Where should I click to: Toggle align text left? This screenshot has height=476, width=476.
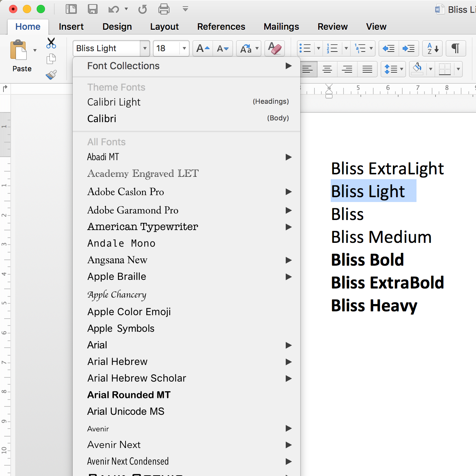[x=307, y=69]
